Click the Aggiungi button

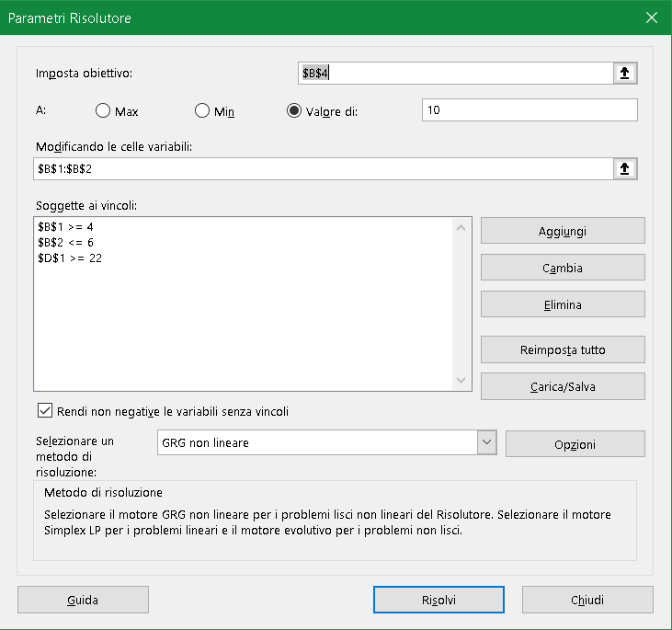coord(563,231)
